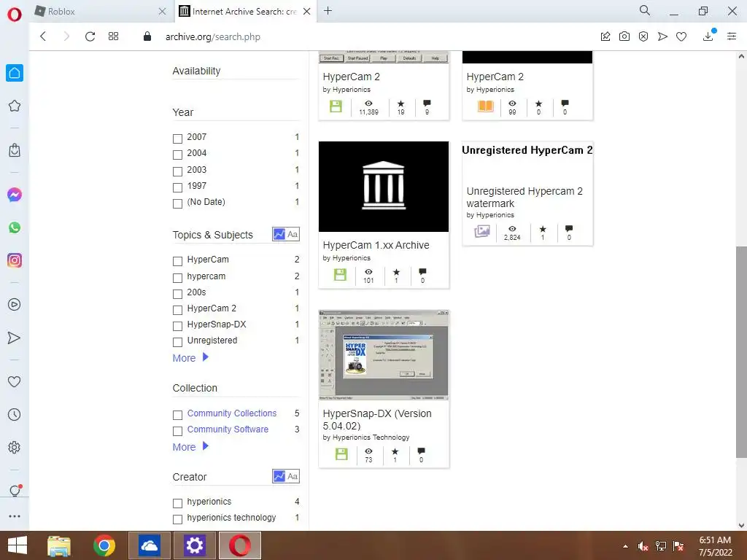Image resolution: width=747 pixels, height=560 pixels.
Task: Check the Unregistered topic filter
Action: (178, 343)
